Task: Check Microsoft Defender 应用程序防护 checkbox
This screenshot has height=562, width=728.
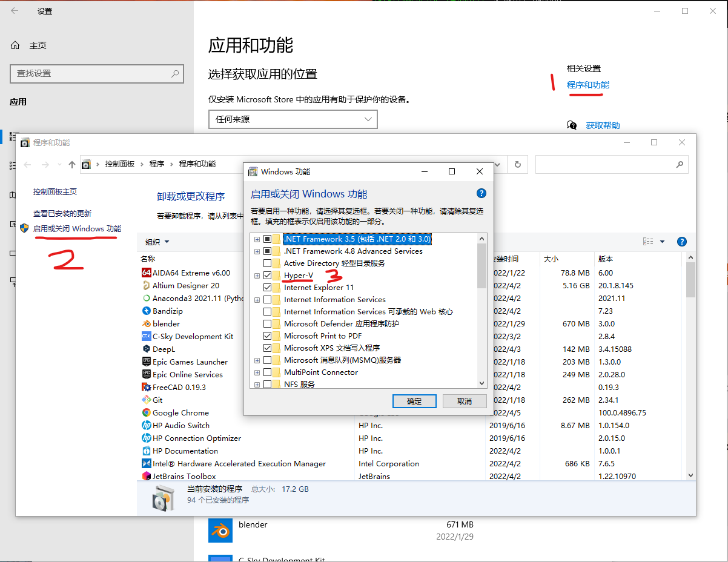Action: 268,324
